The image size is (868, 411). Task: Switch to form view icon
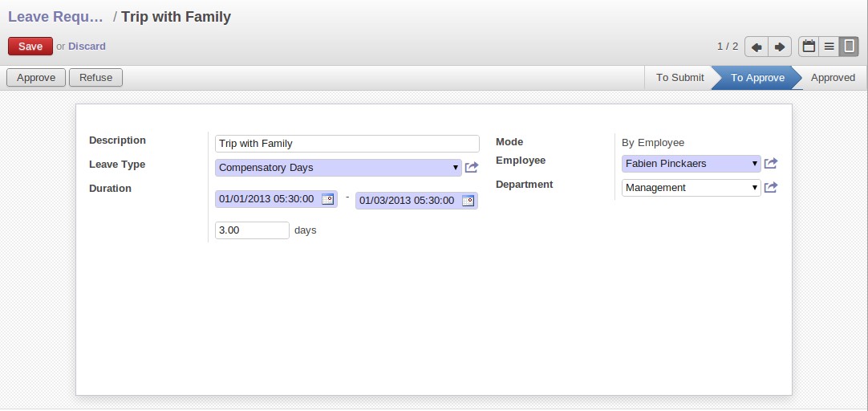[x=850, y=47]
